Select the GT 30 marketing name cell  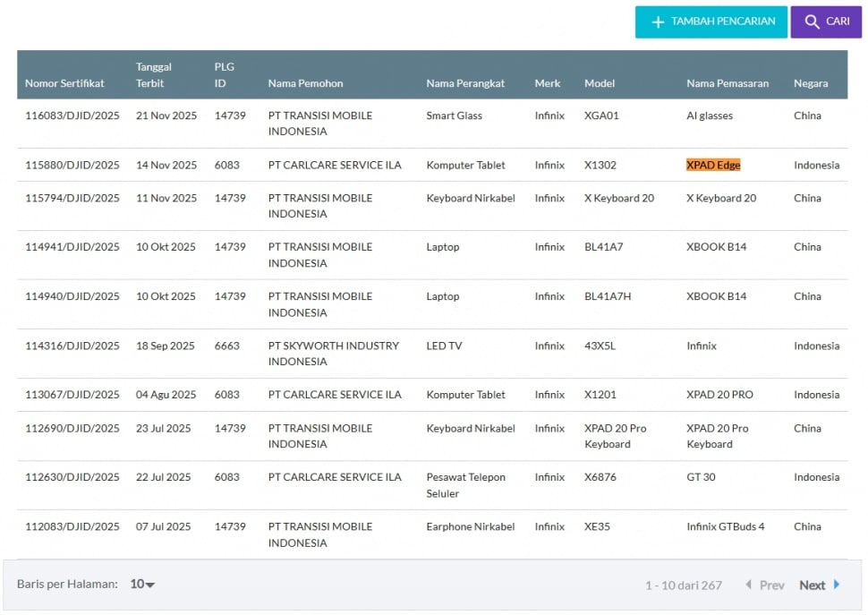pos(701,477)
